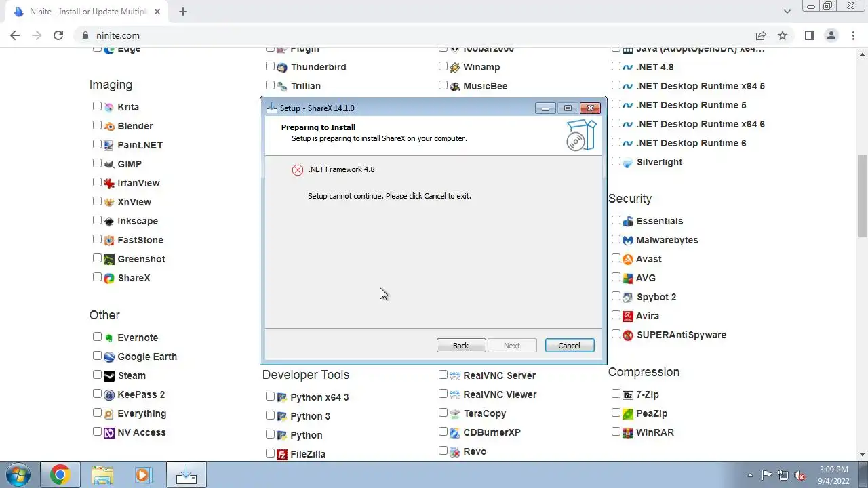Click the Krita app icon
868x488 pixels.
click(109, 107)
